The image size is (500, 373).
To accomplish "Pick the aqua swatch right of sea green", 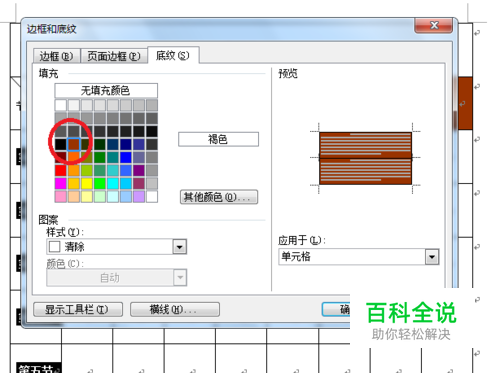I will point(113,170).
